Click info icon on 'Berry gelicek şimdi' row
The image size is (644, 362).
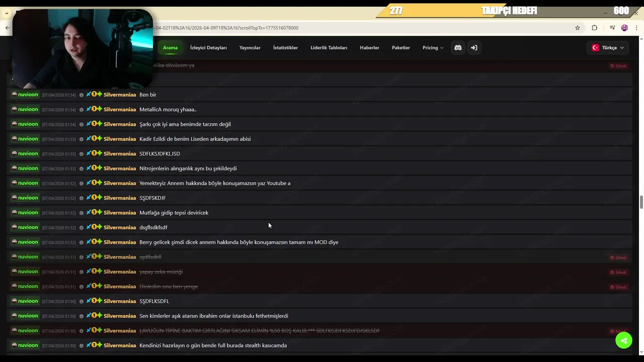tap(82, 242)
